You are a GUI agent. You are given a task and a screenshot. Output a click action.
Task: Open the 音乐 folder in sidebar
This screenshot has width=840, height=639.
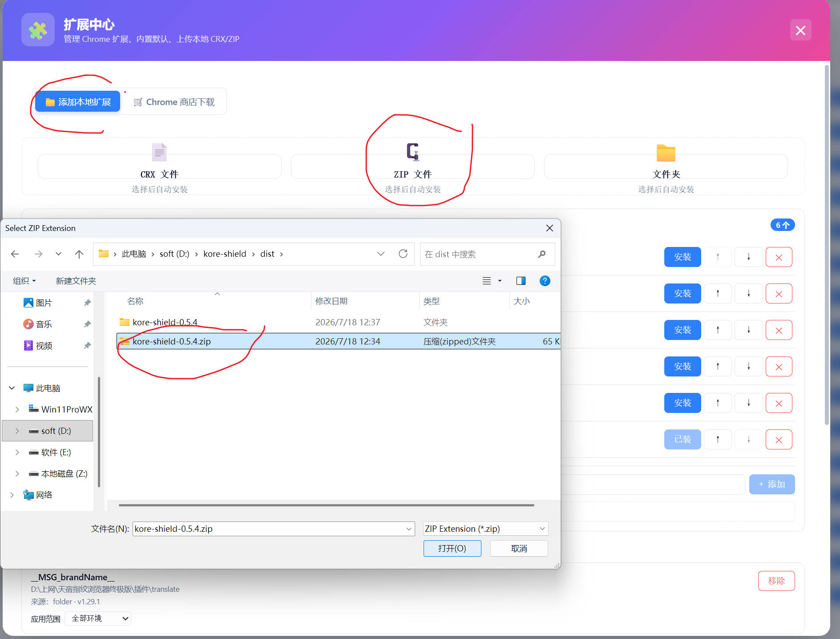(38, 324)
